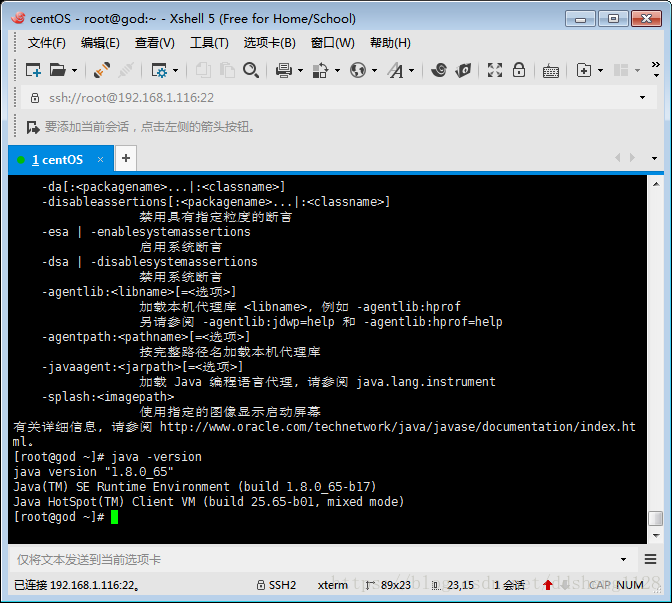Image resolution: width=672 pixels, height=603 pixels.
Task: Close the centOS tab with x
Action: click(100, 160)
